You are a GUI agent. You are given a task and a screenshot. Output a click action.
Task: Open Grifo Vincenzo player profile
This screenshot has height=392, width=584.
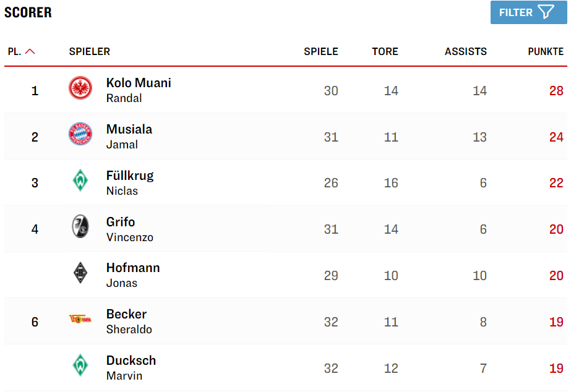(x=130, y=229)
